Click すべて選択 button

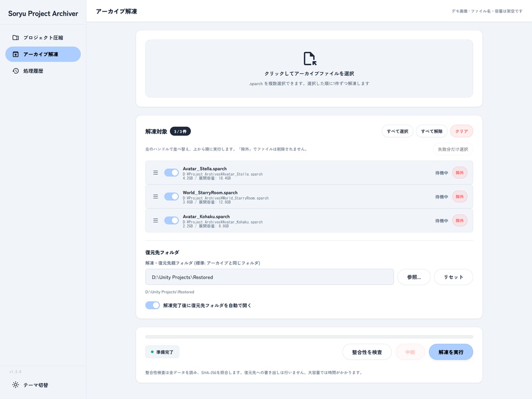pyautogui.click(x=397, y=131)
